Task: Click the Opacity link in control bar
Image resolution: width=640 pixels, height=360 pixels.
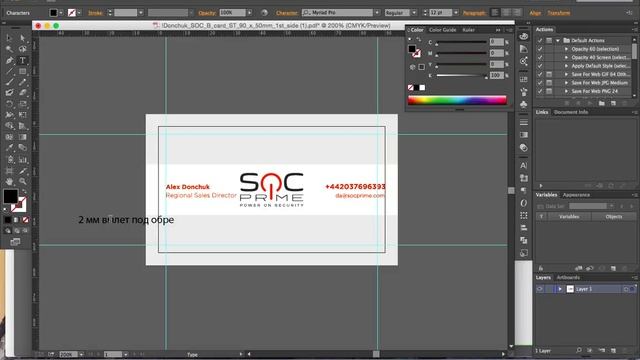Action: 207,13
